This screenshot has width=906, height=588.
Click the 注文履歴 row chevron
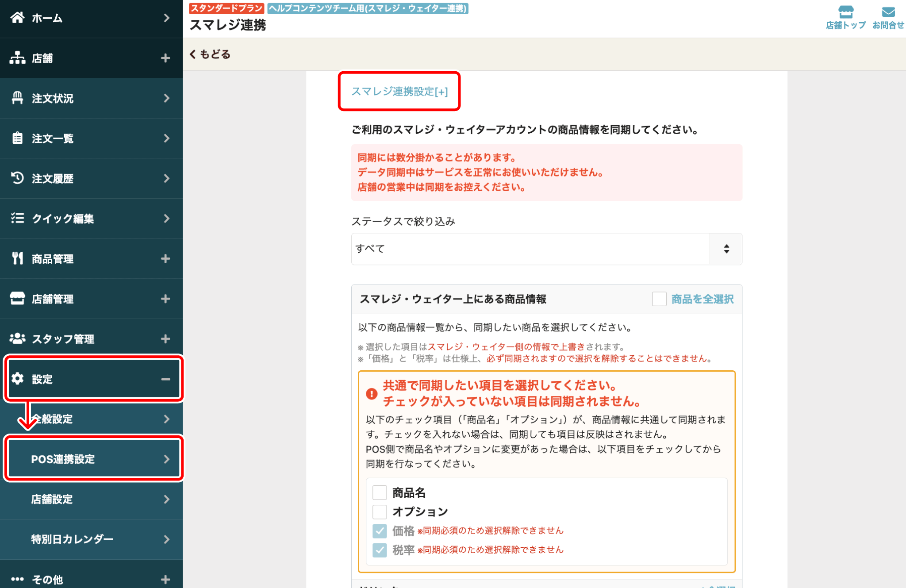point(167,178)
